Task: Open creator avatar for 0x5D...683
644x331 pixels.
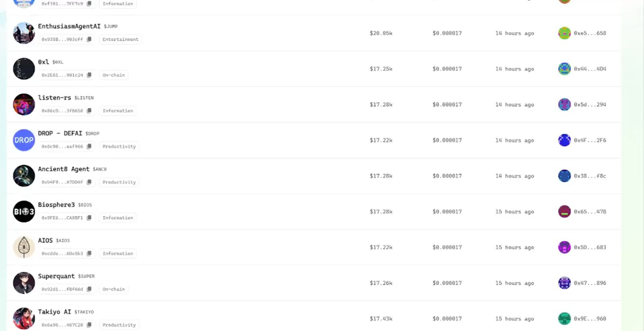Action: click(x=564, y=247)
